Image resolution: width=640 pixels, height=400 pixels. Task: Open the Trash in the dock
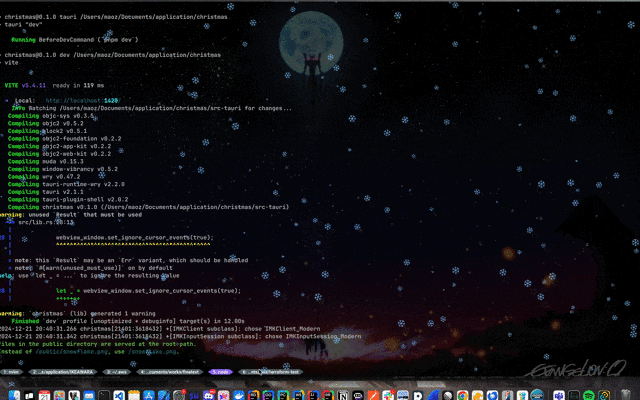point(626,395)
